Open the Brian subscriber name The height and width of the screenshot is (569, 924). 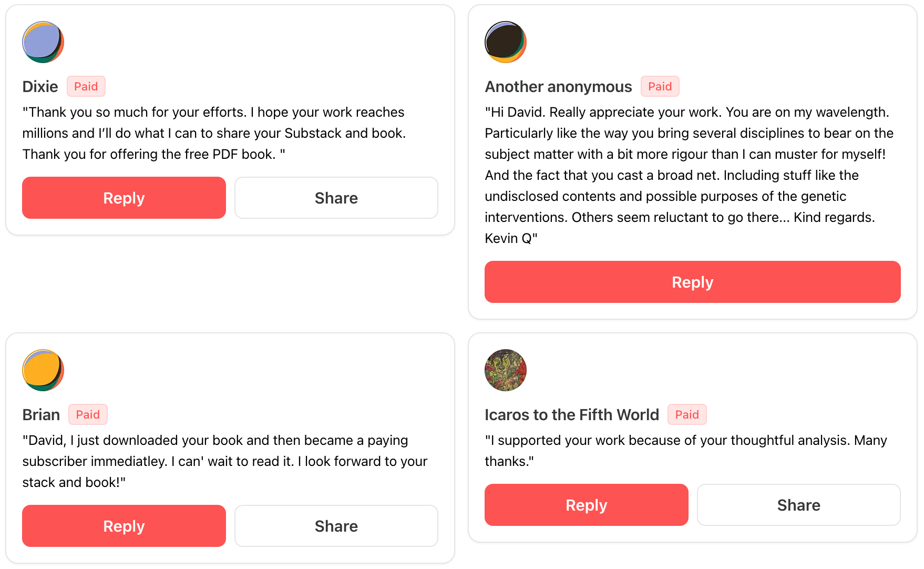[x=41, y=415]
